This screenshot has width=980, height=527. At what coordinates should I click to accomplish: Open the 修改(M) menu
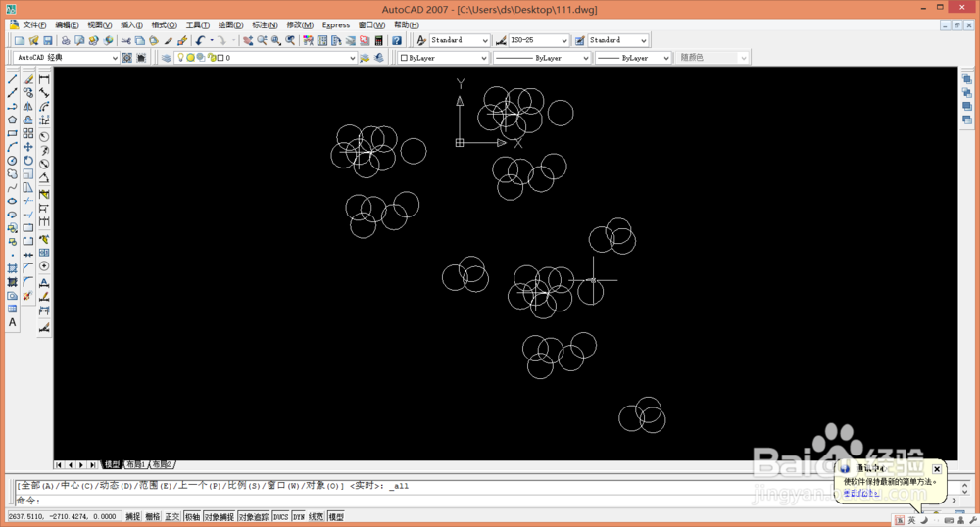[x=300, y=24]
